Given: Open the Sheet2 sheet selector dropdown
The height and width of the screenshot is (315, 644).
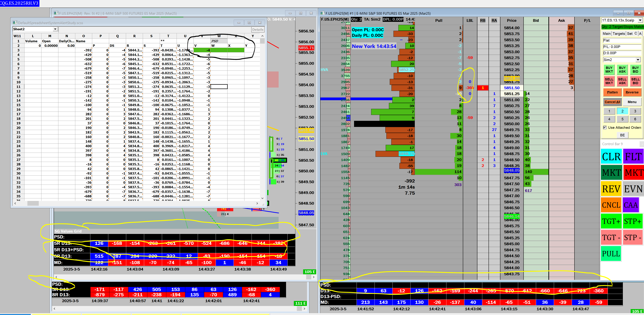Looking at the screenshot, I should [x=55, y=29].
